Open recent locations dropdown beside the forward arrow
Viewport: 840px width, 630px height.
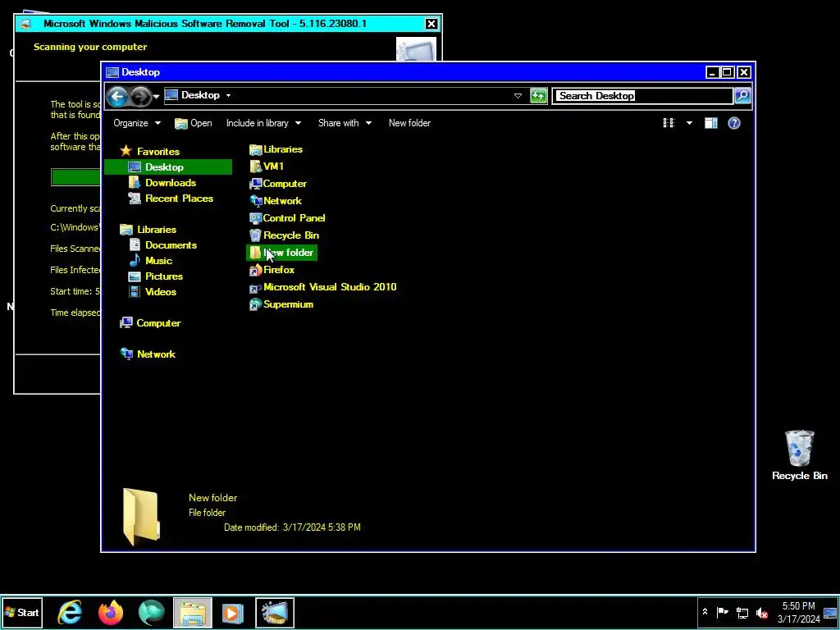pos(156,97)
